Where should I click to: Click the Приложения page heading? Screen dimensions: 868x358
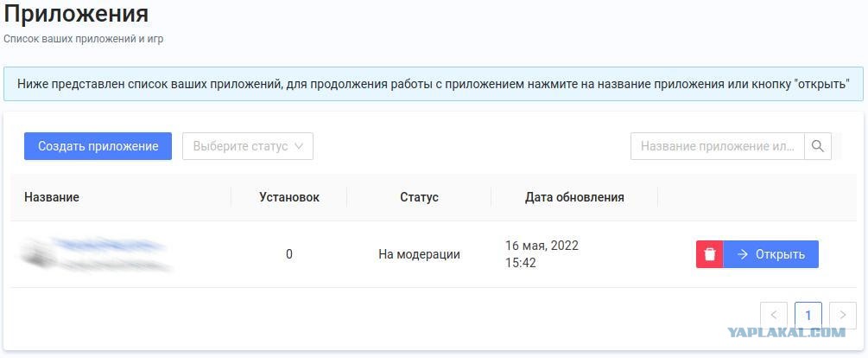point(76,14)
